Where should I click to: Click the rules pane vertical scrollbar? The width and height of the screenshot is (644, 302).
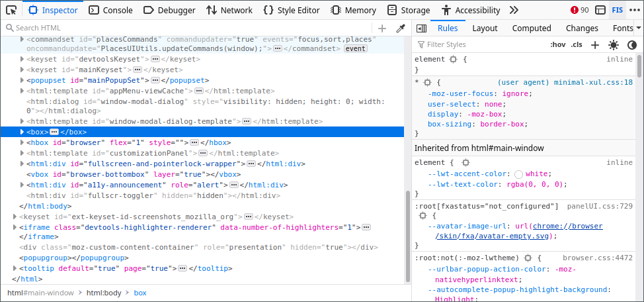point(639,65)
